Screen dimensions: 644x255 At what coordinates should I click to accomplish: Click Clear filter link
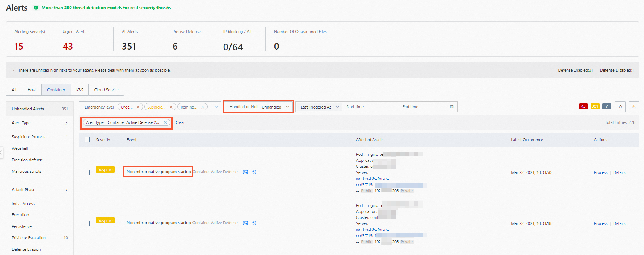180,122
